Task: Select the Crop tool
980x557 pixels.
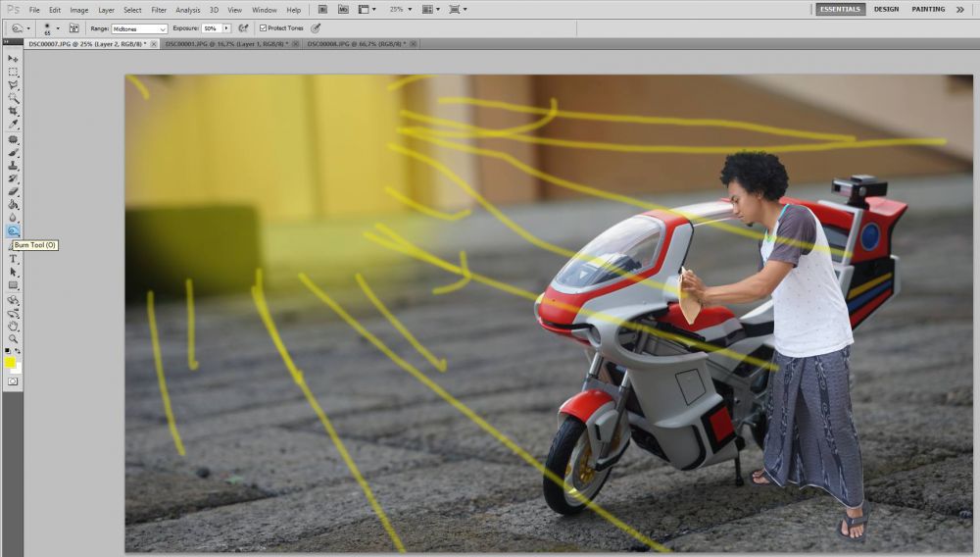Action: click(x=13, y=111)
